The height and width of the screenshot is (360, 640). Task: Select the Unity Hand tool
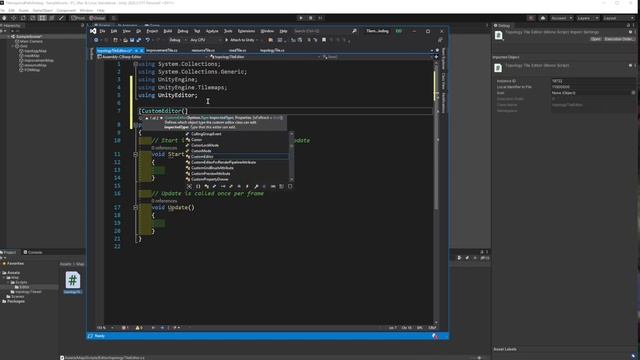(x=4, y=18)
